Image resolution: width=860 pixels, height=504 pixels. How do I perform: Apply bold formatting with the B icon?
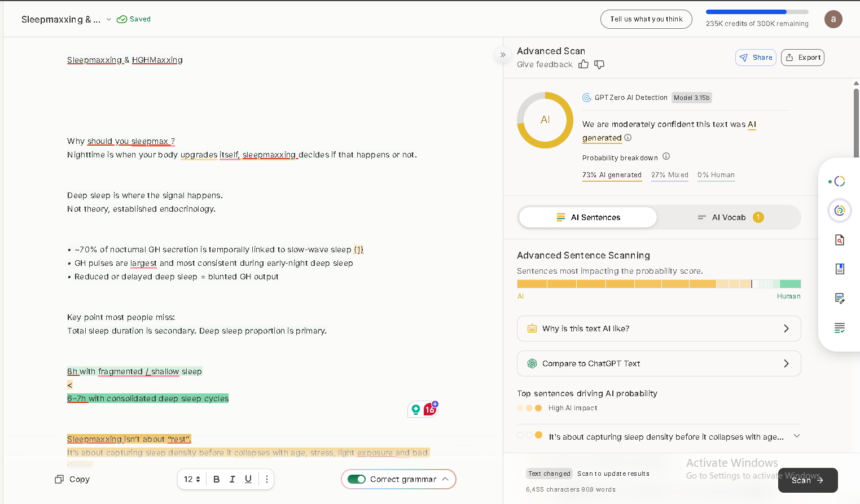click(216, 479)
